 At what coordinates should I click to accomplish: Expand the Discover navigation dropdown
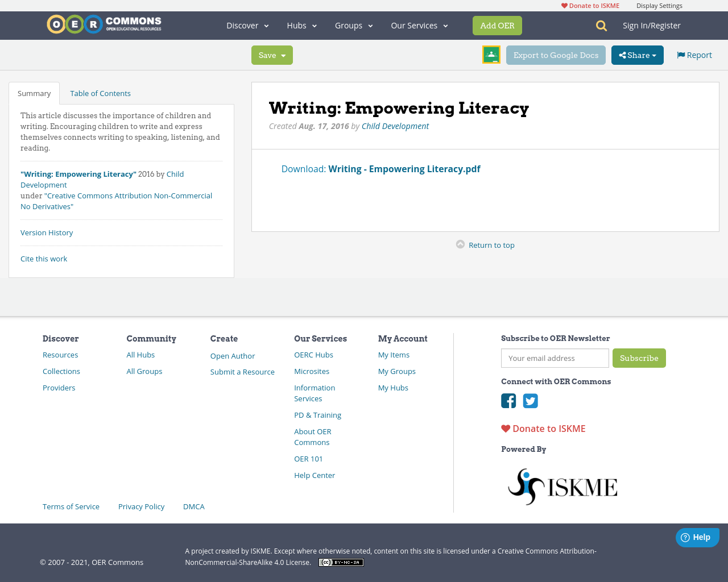[247, 25]
